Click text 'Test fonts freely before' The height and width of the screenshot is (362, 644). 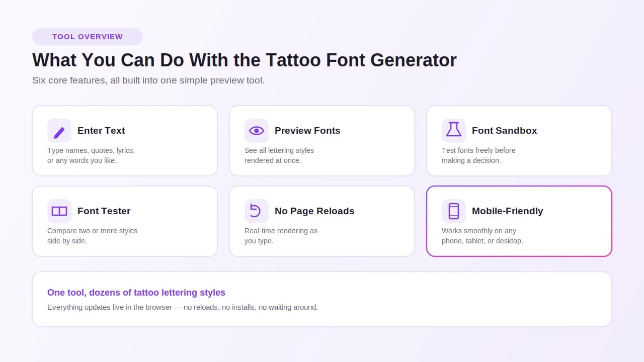pos(478,150)
